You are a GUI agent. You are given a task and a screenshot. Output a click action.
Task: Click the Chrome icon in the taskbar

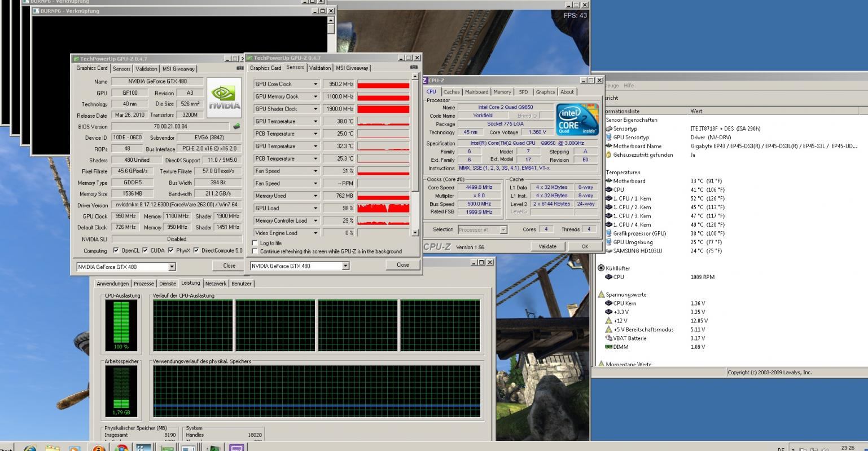point(121,449)
